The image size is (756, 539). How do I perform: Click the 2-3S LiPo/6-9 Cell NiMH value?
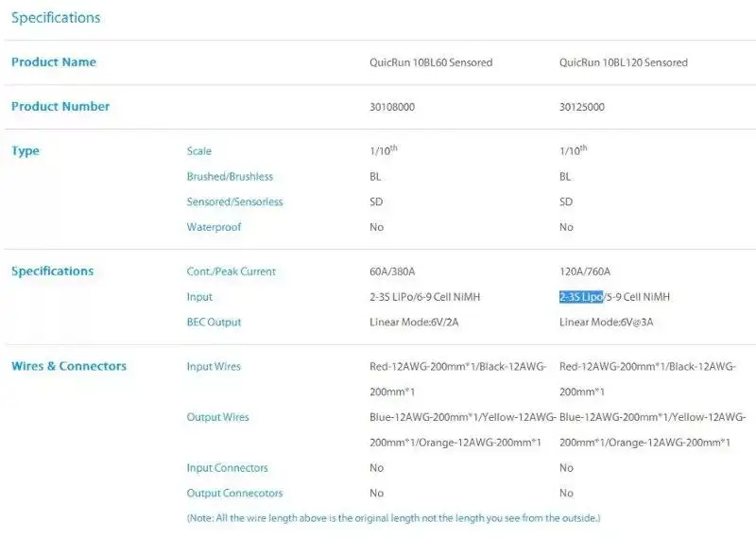click(424, 297)
